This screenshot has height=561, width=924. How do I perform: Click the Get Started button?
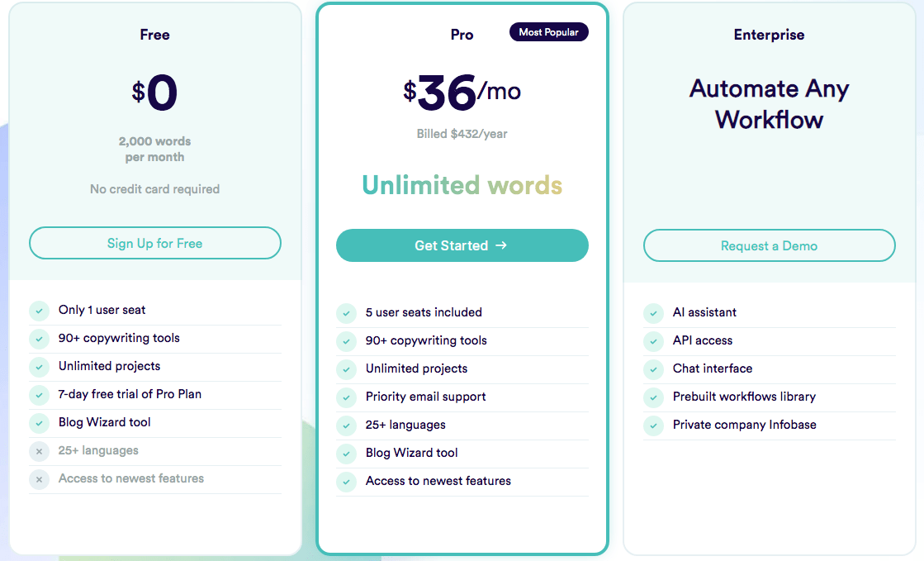point(462,245)
